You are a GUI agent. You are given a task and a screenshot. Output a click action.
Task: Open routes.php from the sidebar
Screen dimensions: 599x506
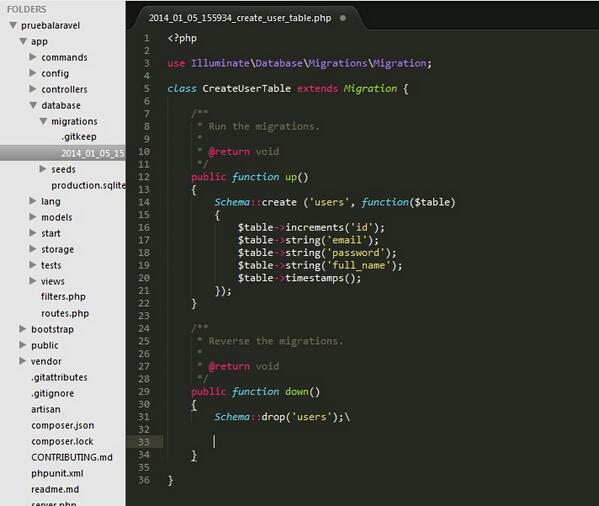click(x=65, y=313)
